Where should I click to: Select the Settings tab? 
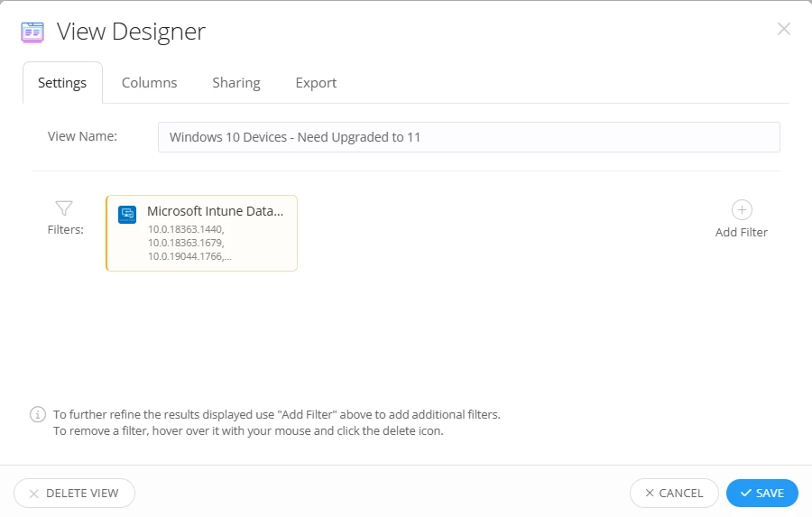(62, 83)
